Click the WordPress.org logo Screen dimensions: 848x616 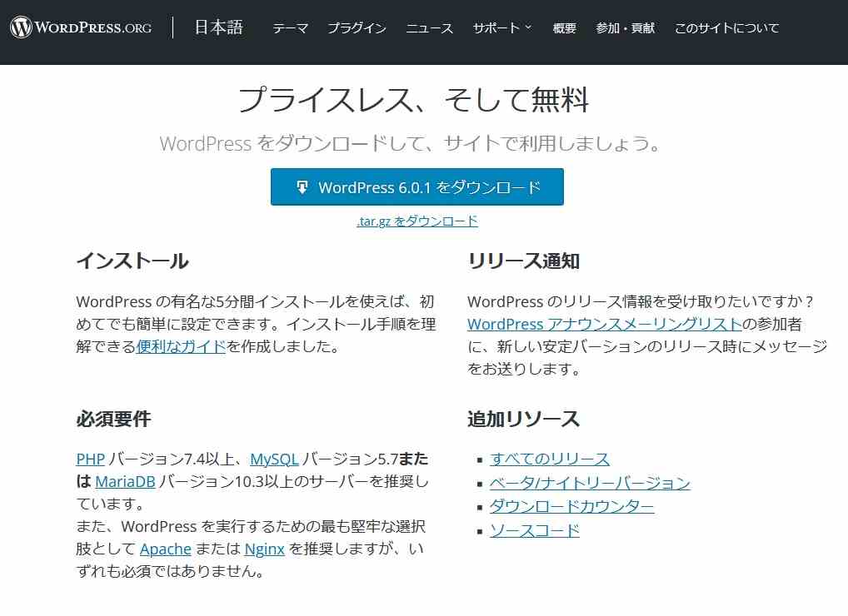(81, 26)
